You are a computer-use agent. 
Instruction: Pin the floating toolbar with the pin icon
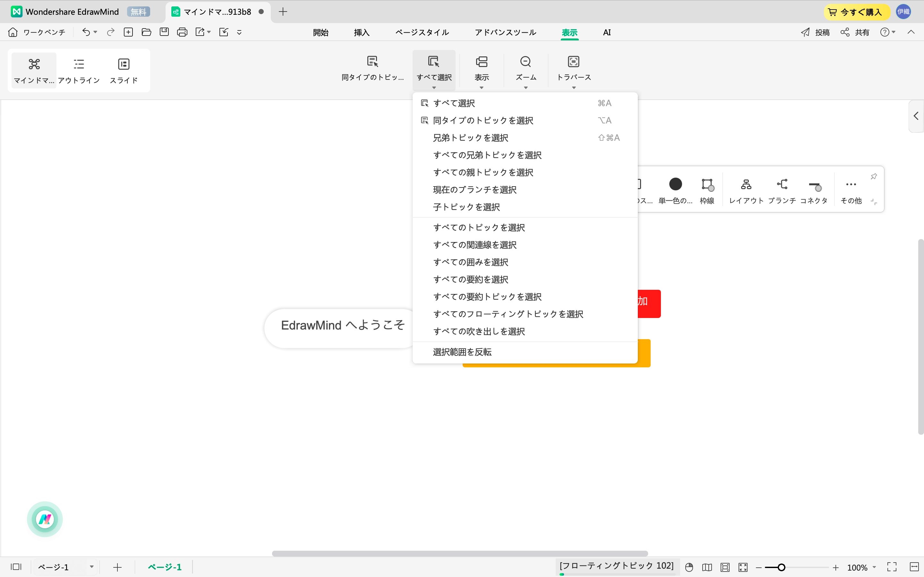pos(874,176)
